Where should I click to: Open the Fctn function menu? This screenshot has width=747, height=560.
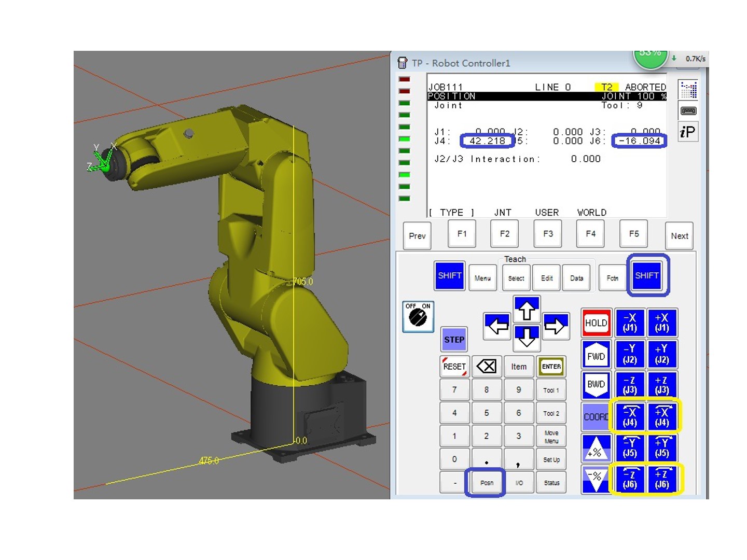coord(612,278)
